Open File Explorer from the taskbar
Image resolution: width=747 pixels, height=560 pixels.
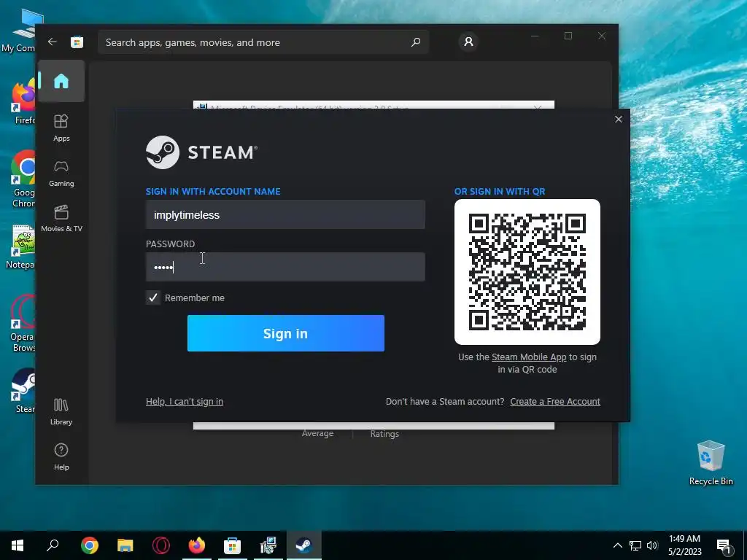coord(125,545)
